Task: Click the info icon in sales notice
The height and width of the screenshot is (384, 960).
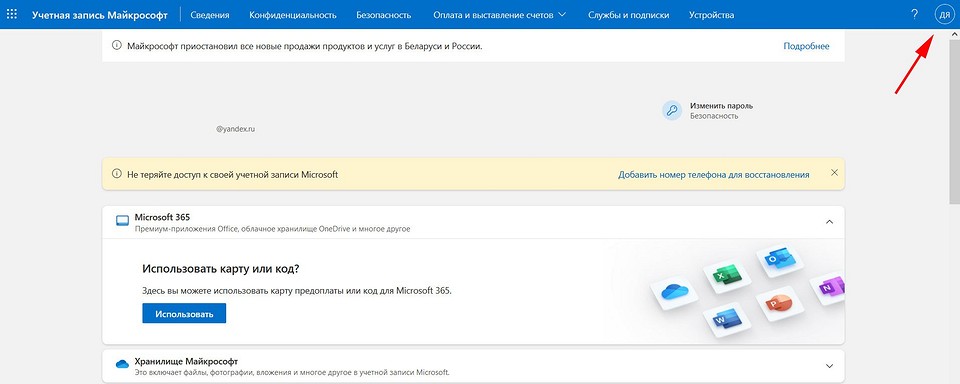Action: click(117, 45)
